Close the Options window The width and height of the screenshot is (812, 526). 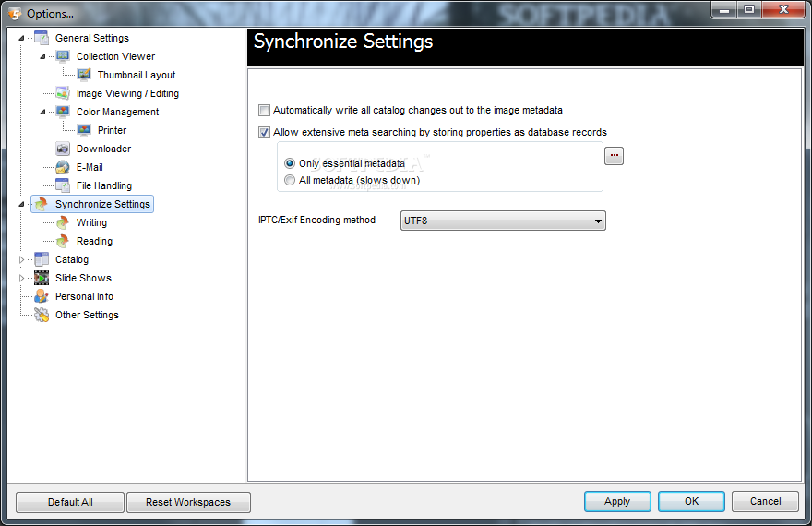pyautogui.click(x=783, y=9)
